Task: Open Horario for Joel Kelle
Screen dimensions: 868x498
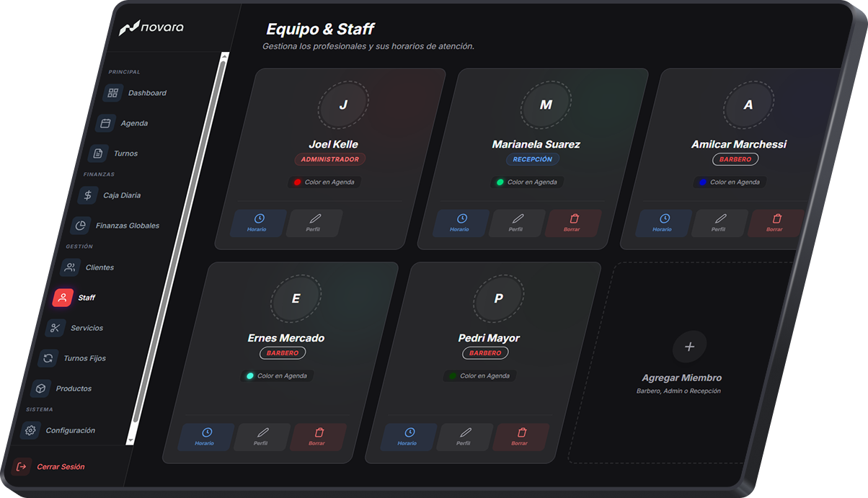Action: [257, 223]
